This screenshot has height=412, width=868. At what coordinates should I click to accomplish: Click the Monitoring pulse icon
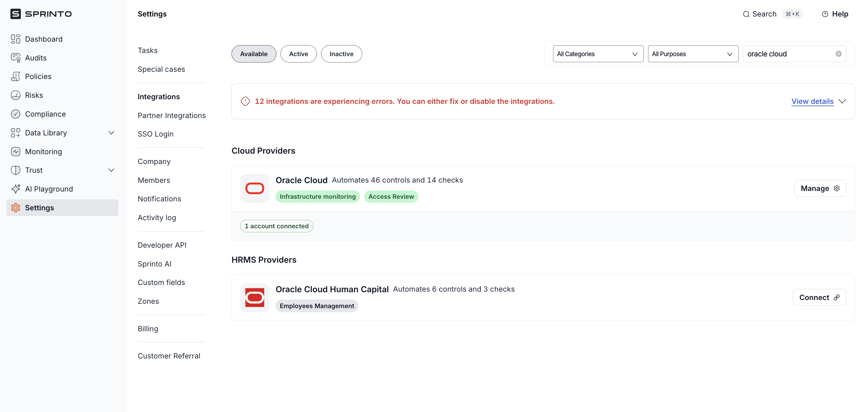(x=16, y=152)
